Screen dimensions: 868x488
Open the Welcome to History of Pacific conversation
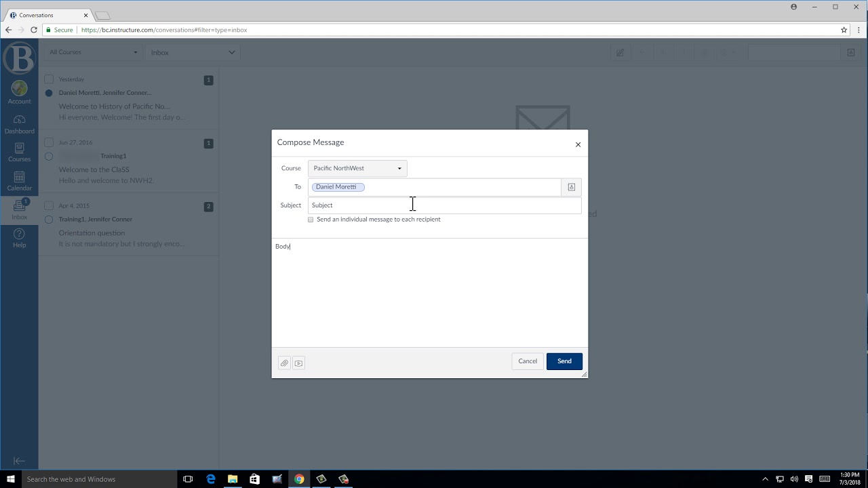coord(128,98)
